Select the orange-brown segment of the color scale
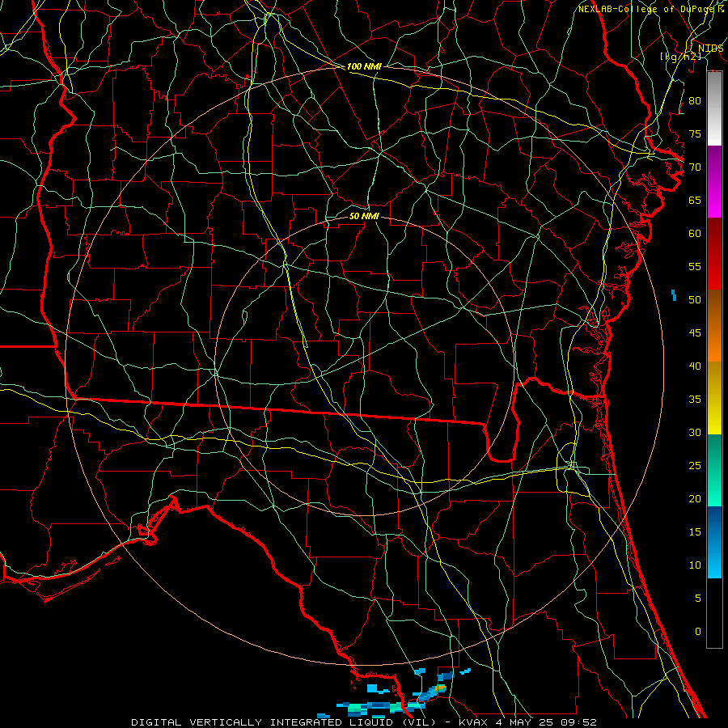The image size is (728, 728). 714,326
